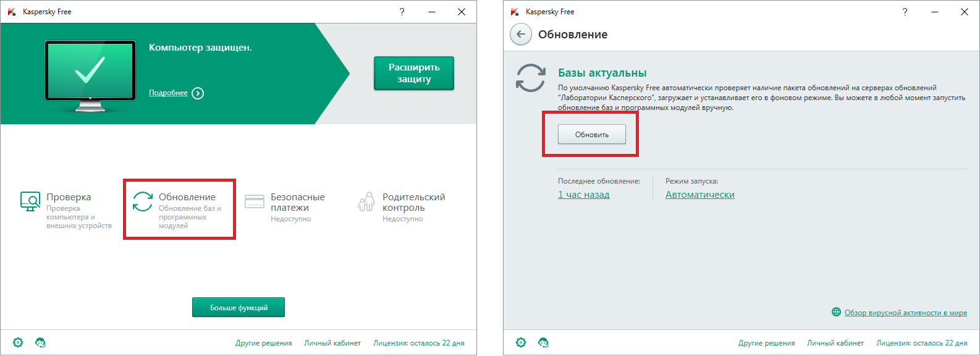Go back using arrow in Обновление window

521,35
